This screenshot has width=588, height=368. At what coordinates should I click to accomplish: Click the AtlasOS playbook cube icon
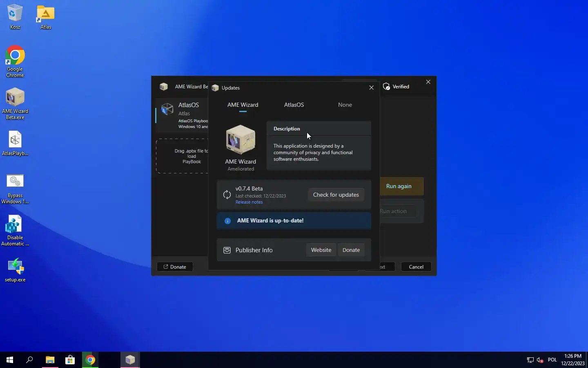pos(167,109)
